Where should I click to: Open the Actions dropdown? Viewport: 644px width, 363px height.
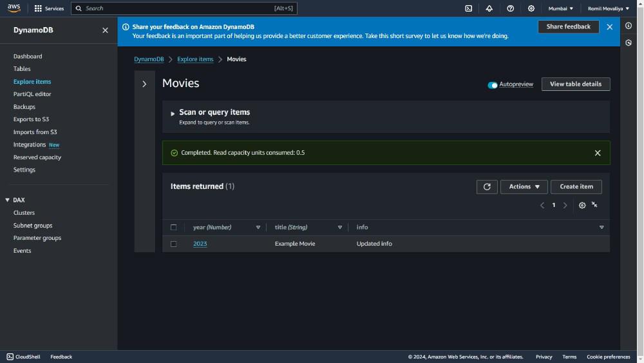coord(524,186)
